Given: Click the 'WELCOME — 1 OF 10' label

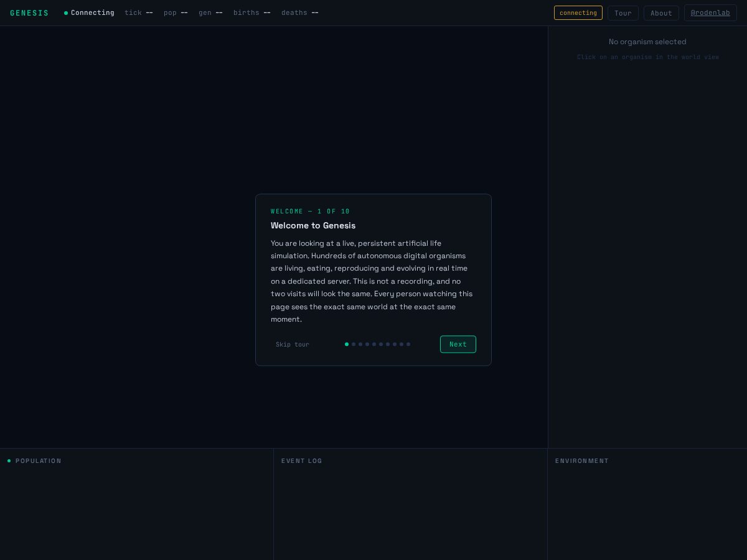Looking at the screenshot, I should (x=311, y=212).
